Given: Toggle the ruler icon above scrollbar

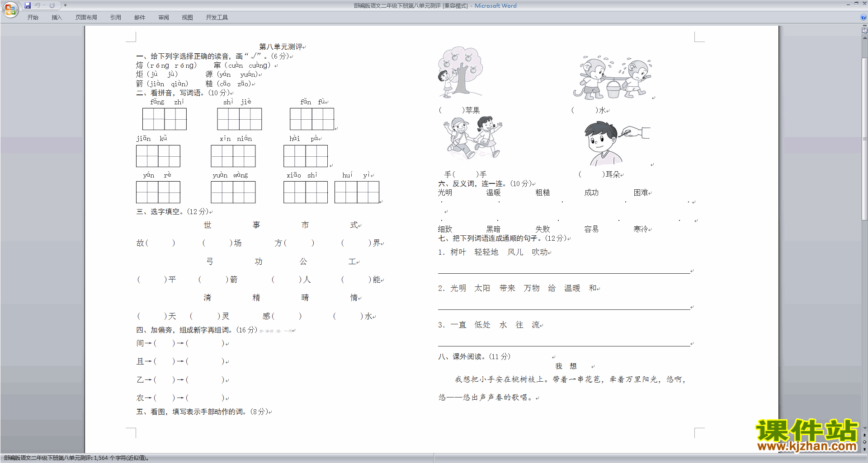Looking at the screenshot, I should (x=865, y=31).
